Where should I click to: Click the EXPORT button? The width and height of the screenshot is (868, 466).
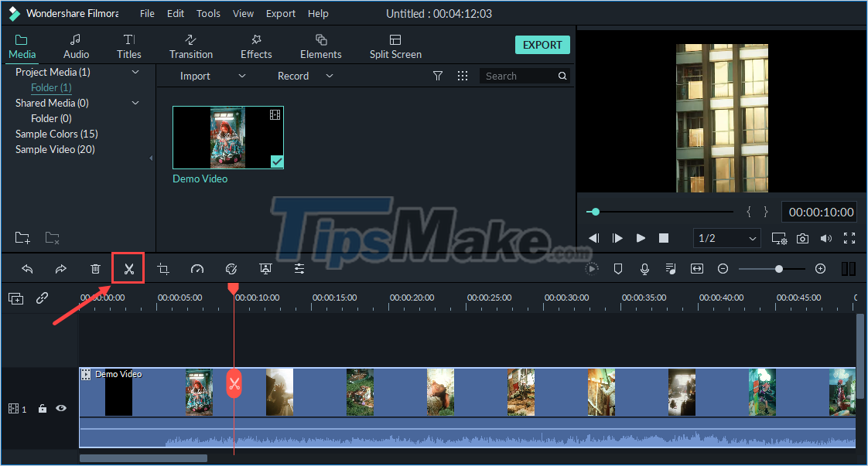(x=542, y=45)
